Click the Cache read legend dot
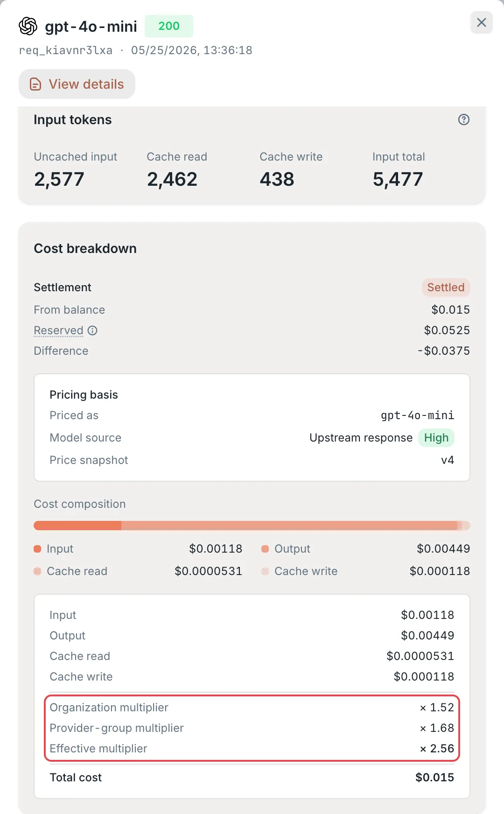The height and width of the screenshot is (814, 504). tap(37, 571)
